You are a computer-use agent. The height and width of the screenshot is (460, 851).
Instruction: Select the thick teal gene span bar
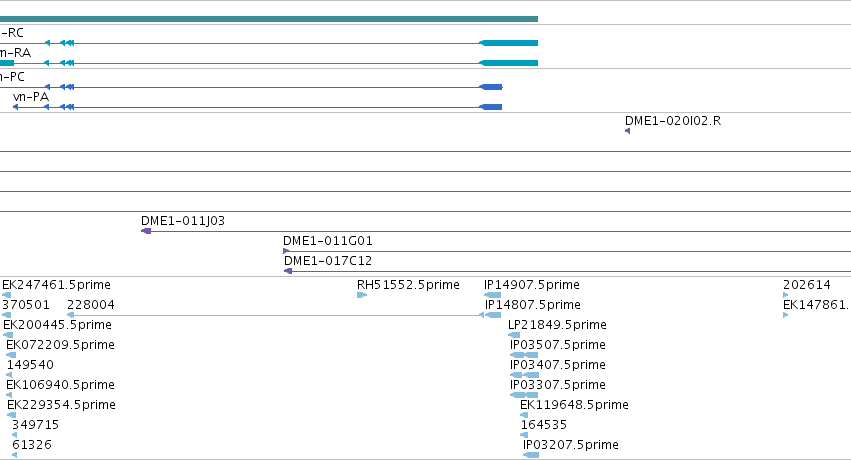pyautogui.click(x=269, y=19)
